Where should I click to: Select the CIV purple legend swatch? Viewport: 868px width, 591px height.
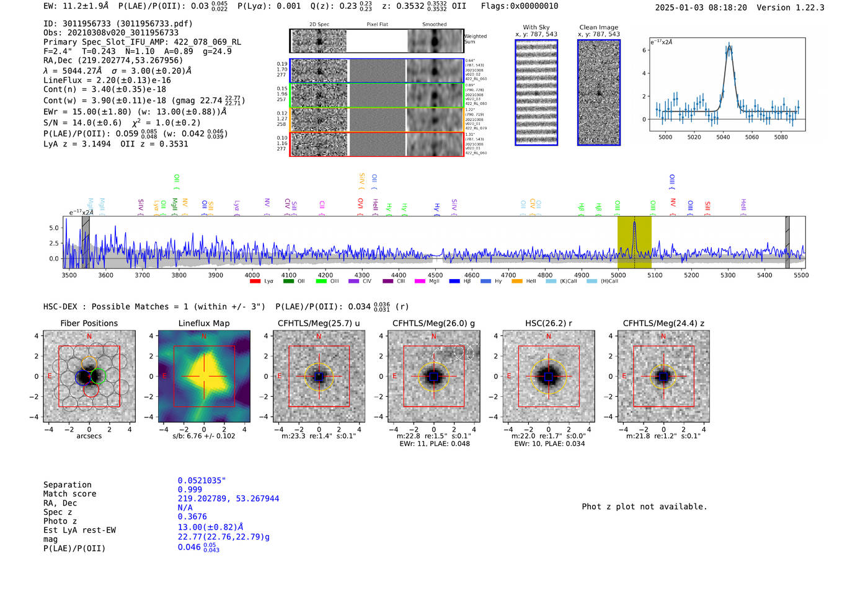click(x=354, y=282)
